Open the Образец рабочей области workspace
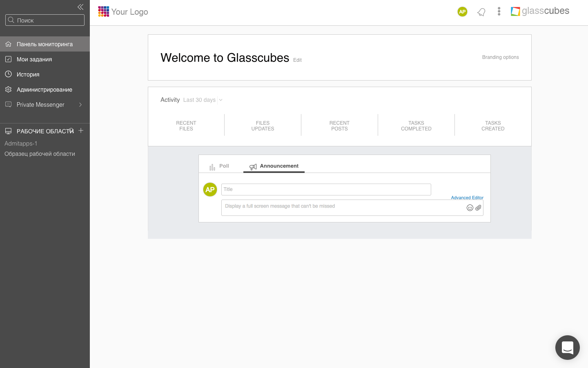This screenshot has height=368, width=588. (40, 154)
